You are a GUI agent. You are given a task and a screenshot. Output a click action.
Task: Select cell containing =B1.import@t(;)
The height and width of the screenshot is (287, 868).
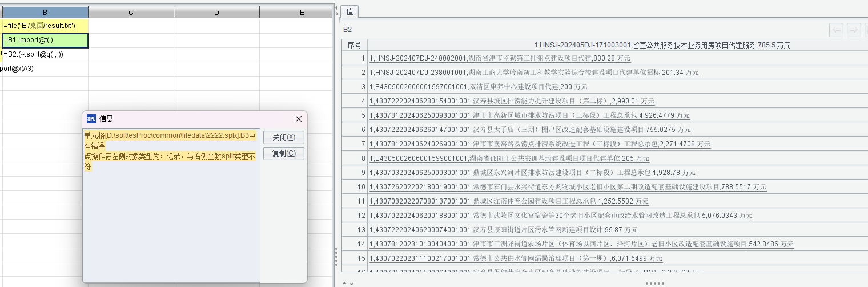point(45,40)
